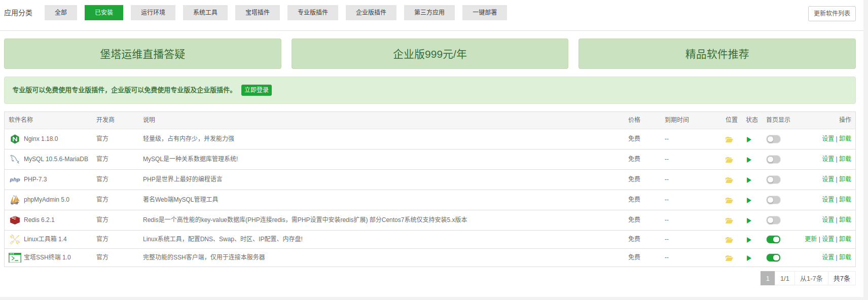This screenshot has height=300, width=868.
Task: Open the Nginx install folder icon
Action: click(x=729, y=139)
